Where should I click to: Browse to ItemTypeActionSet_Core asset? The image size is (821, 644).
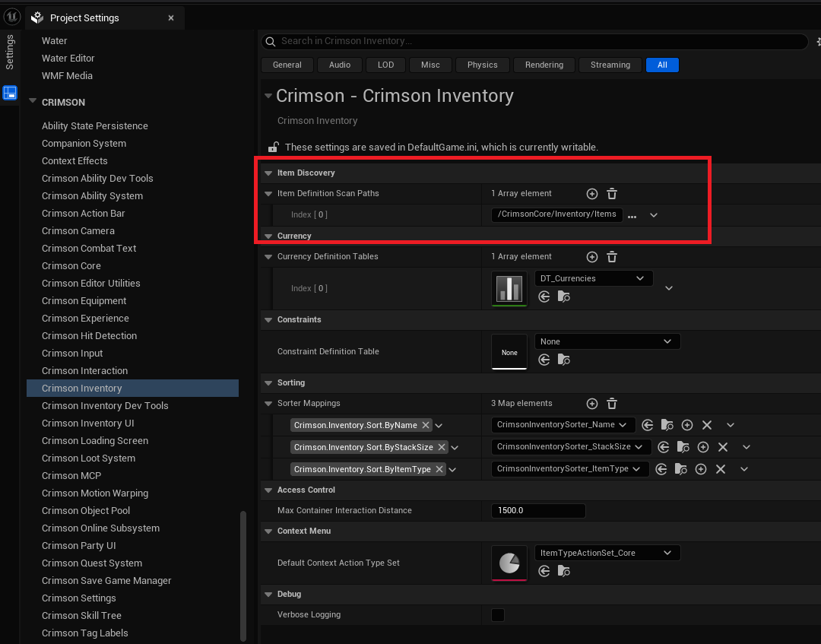pyautogui.click(x=564, y=571)
